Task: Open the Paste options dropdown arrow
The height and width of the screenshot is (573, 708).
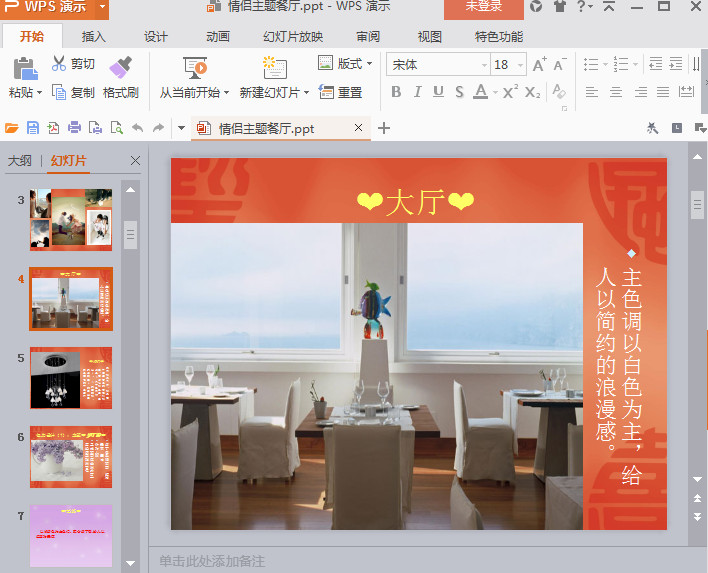Action: pyautogui.click(x=40, y=93)
